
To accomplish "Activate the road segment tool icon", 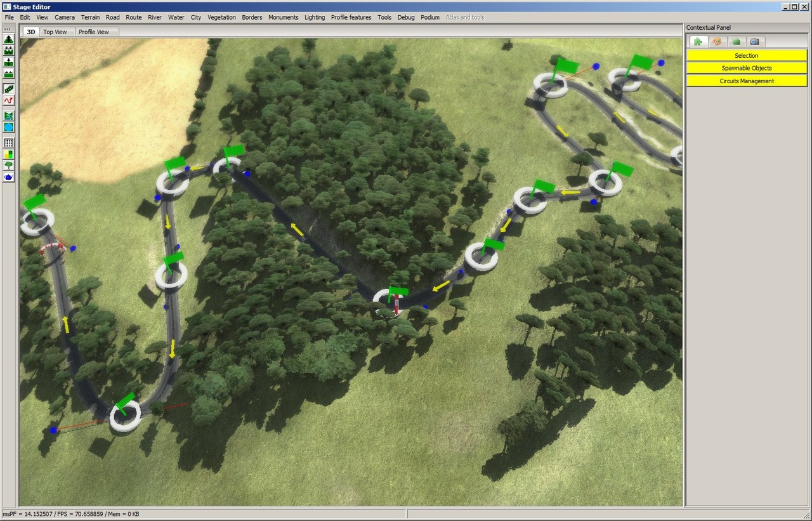I will pos(9,89).
